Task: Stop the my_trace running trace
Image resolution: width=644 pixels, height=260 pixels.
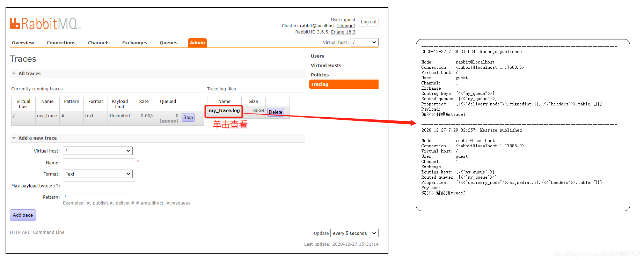Action: pyautogui.click(x=188, y=118)
